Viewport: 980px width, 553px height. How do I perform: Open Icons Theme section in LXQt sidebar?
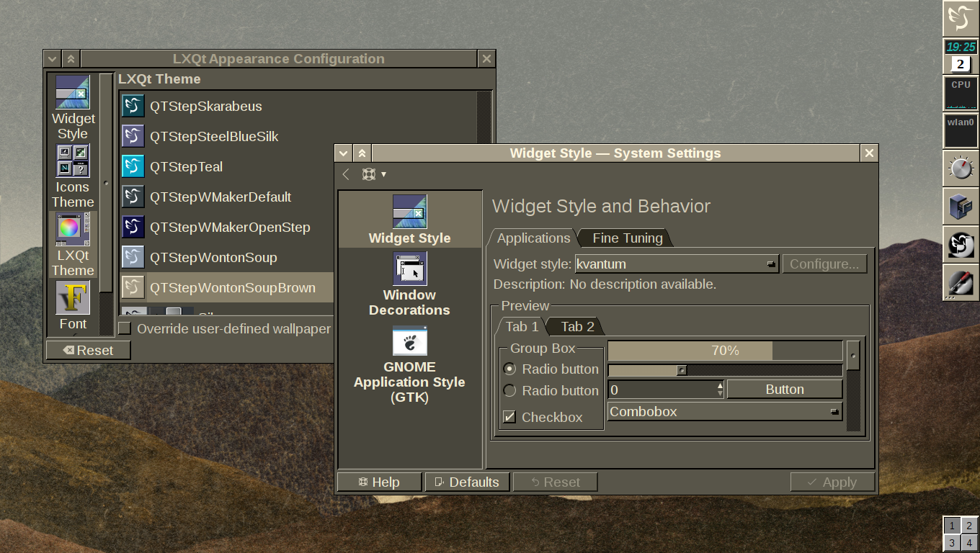[73, 176]
